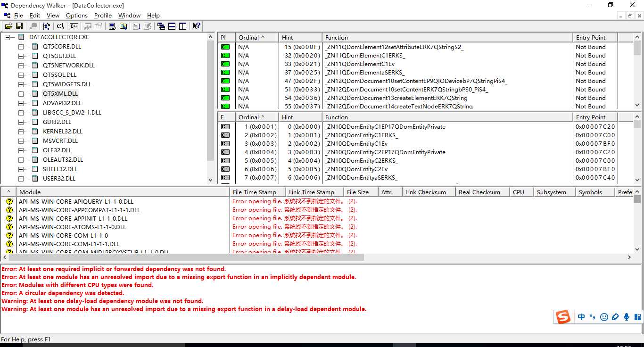Click the Auto Expand tree toolbar icon
The height and width of the screenshot is (347, 644).
pos(46,26)
